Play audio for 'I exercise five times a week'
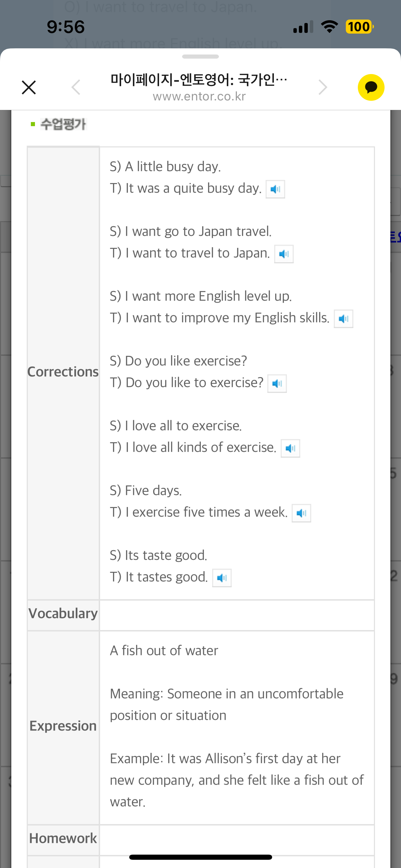This screenshot has height=868, width=401. coord(301,513)
